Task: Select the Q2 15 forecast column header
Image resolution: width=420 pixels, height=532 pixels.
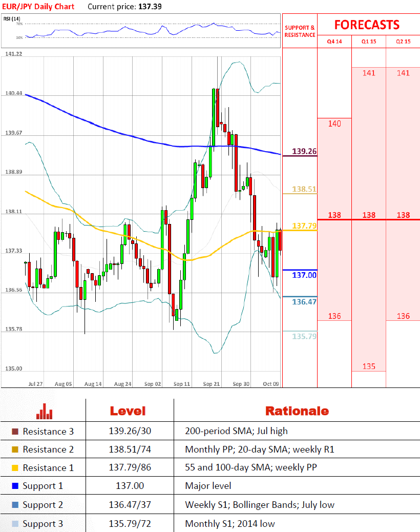Action: [403, 42]
